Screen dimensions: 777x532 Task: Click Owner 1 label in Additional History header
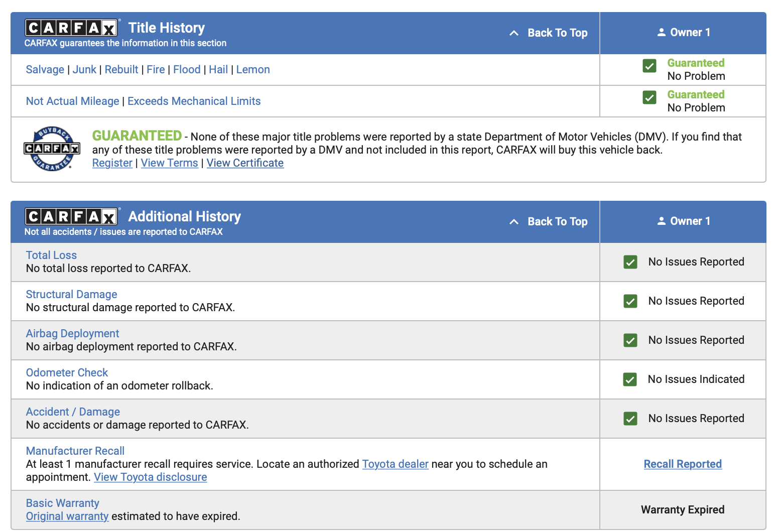point(690,221)
